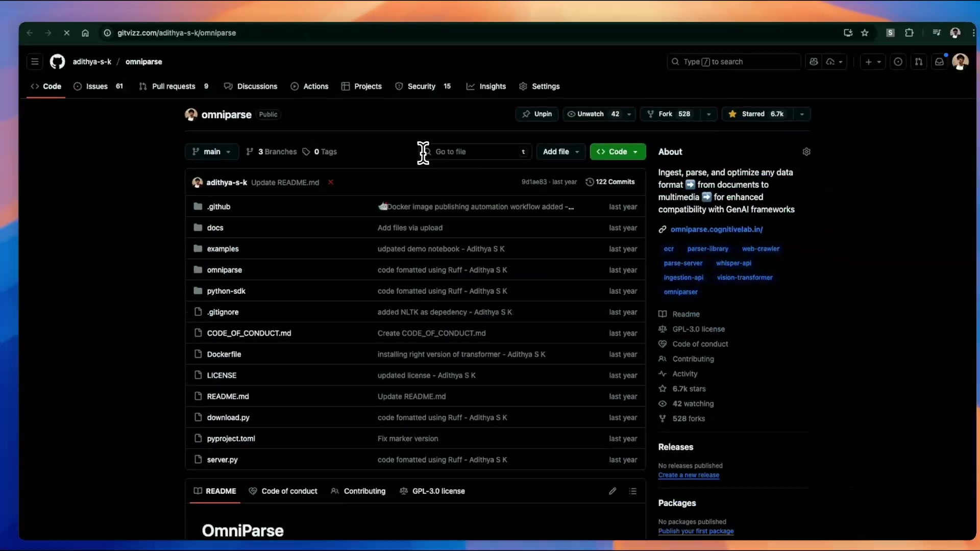Open the hamburger navigation menu
The image size is (980, 551).
35,62
